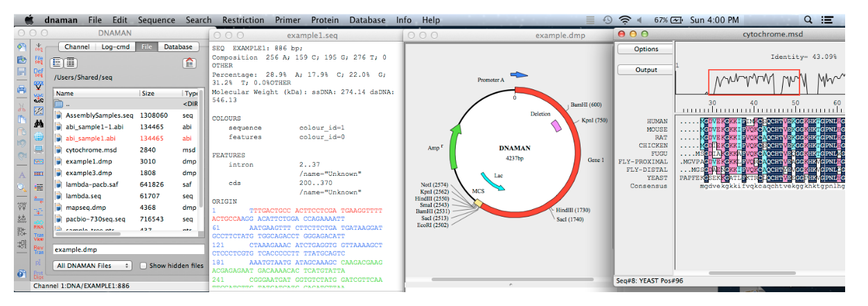Image resolution: width=868 pixels, height=306 pixels.
Task: Open the Protein menu
Action: (x=325, y=20)
